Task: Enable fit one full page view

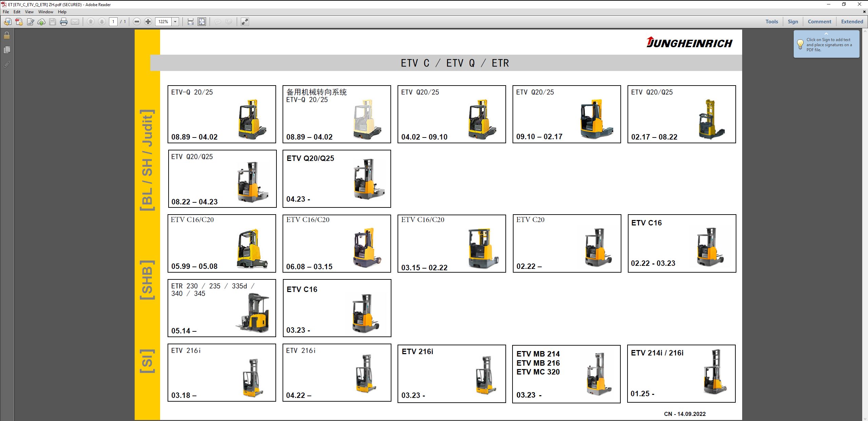Action: [x=201, y=21]
